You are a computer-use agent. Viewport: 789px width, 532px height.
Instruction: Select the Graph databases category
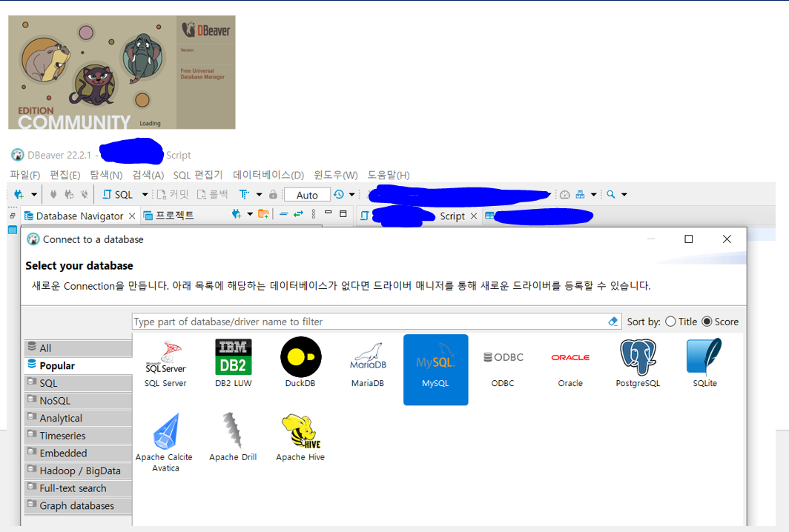point(78,506)
